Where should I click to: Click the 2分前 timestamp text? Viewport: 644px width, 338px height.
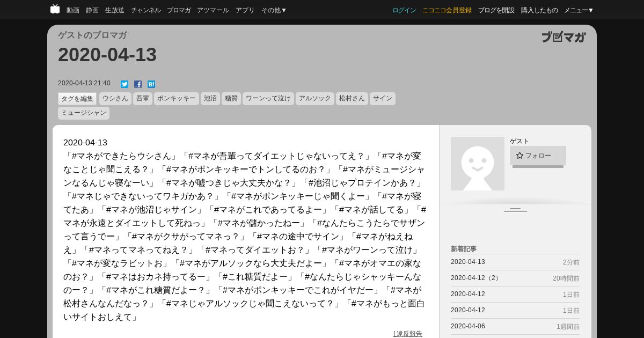click(x=571, y=262)
